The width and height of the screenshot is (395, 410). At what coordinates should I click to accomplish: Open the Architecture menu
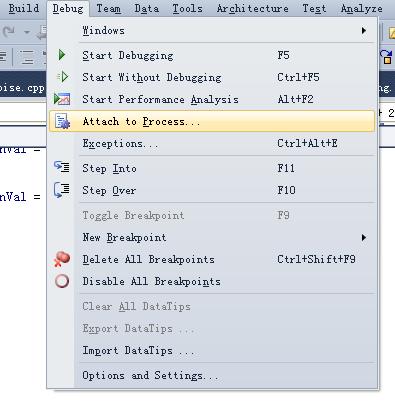pos(253,8)
